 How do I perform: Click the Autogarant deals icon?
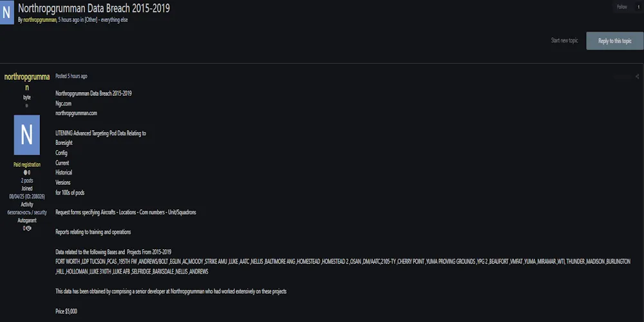27,228
